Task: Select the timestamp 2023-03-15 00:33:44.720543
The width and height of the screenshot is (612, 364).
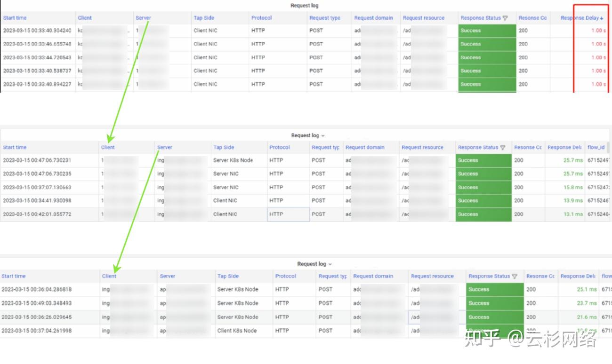Action: tap(37, 57)
